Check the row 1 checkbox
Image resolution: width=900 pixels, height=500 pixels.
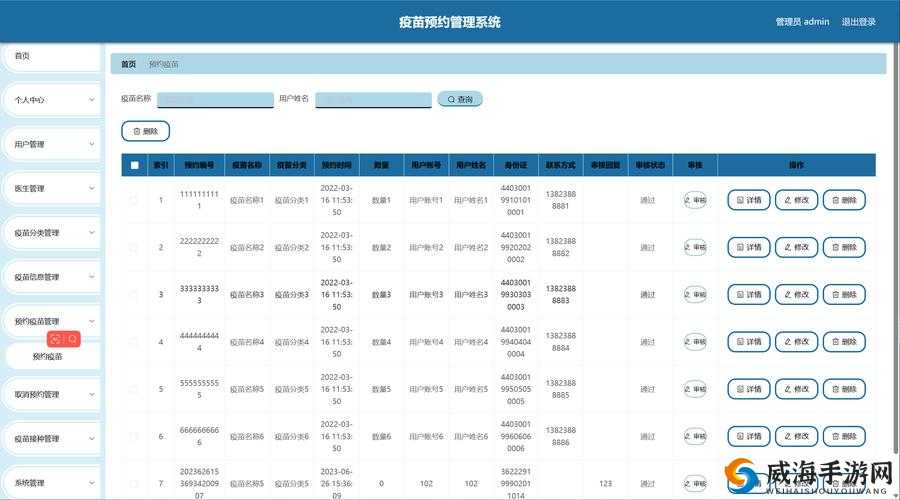coord(134,200)
